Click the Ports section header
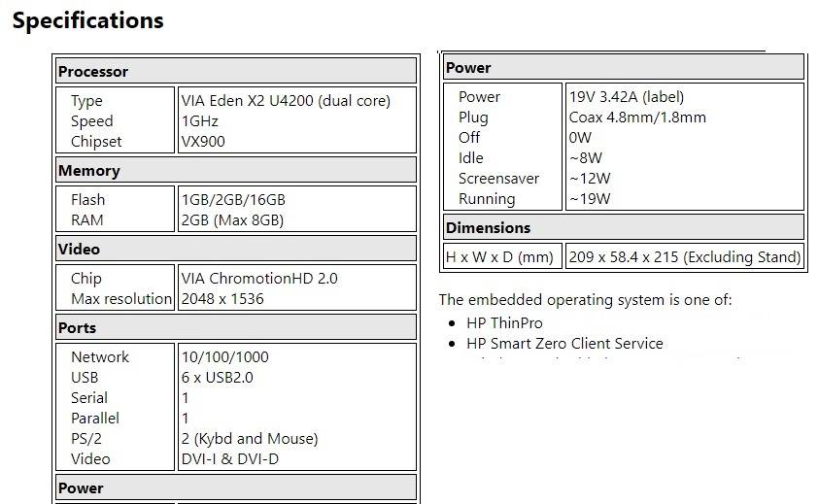This screenshot has height=504, width=819. (x=78, y=328)
